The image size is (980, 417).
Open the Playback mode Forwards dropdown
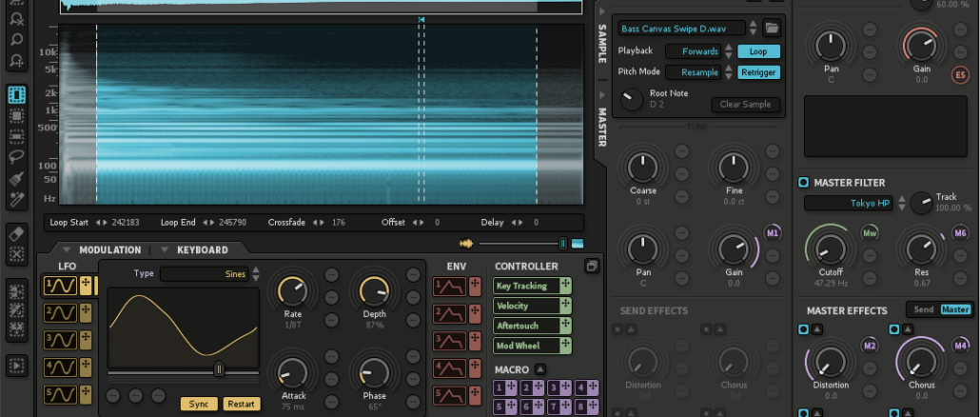click(693, 51)
